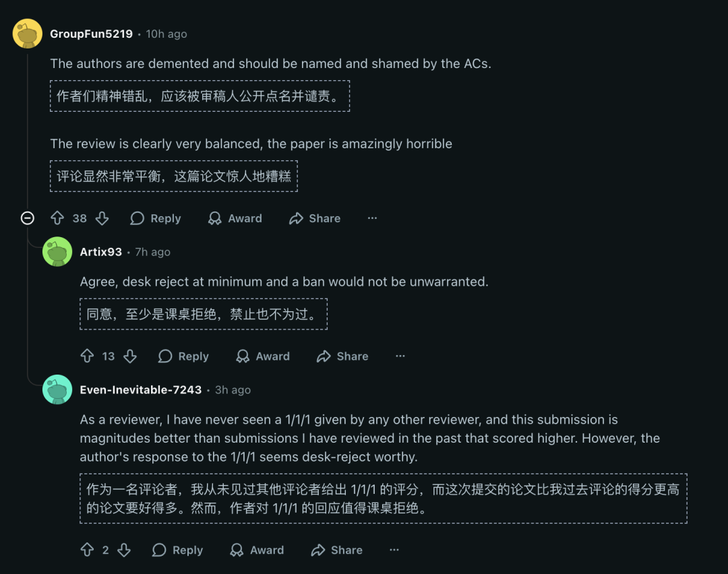Open more options on Even-Inevitable-7243's comment

pyautogui.click(x=394, y=550)
